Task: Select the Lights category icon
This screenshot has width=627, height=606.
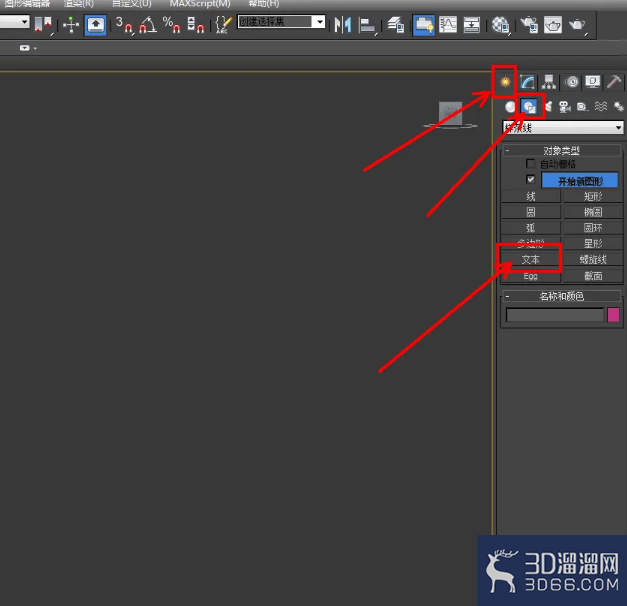Action: (x=548, y=107)
